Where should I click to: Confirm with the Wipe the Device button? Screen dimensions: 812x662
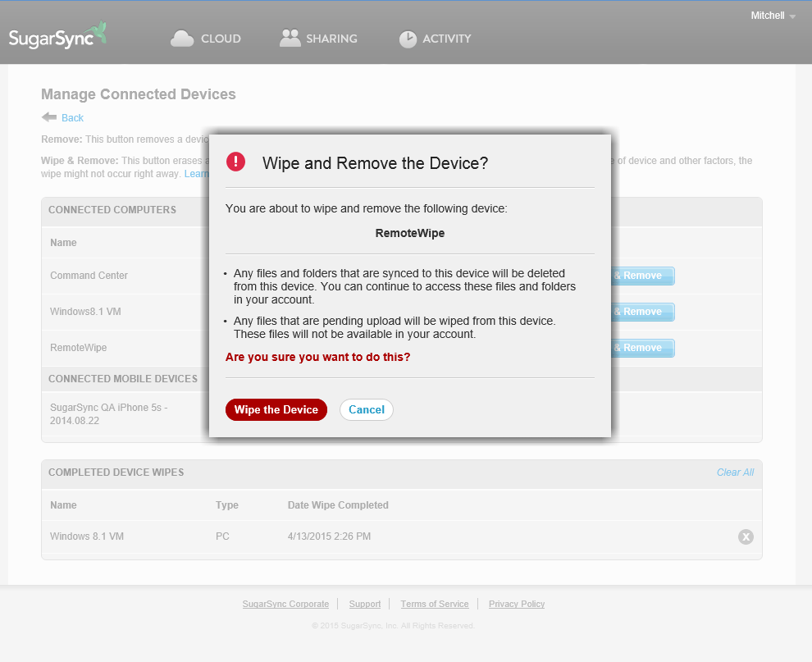click(276, 409)
